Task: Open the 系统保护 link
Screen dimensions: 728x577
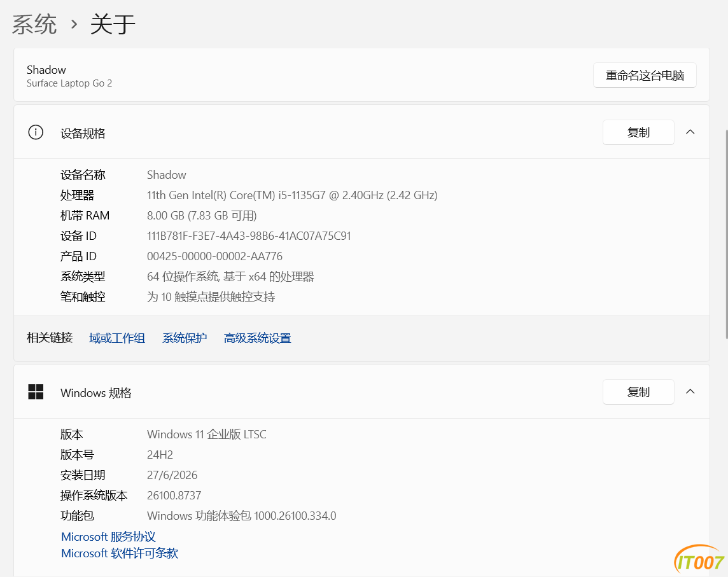Action: click(x=185, y=338)
